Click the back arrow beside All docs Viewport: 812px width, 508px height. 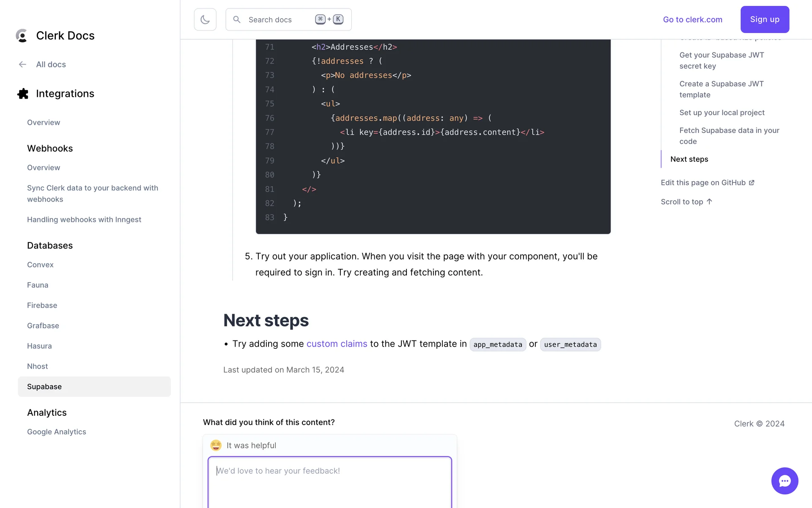(x=22, y=64)
